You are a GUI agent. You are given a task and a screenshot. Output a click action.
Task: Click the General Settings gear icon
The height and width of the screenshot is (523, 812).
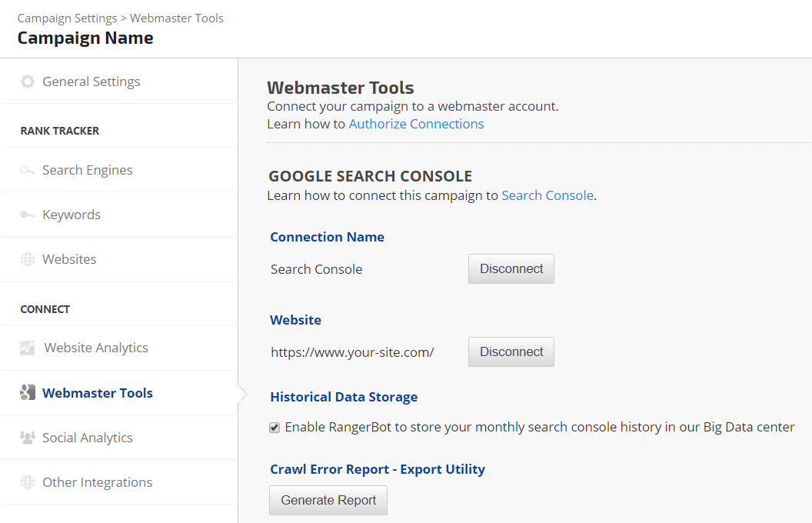[28, 82]
